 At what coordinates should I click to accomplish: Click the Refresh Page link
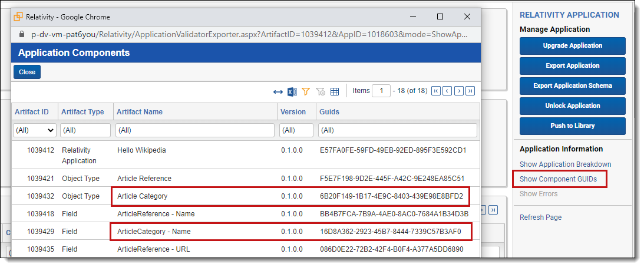(540, 217)
